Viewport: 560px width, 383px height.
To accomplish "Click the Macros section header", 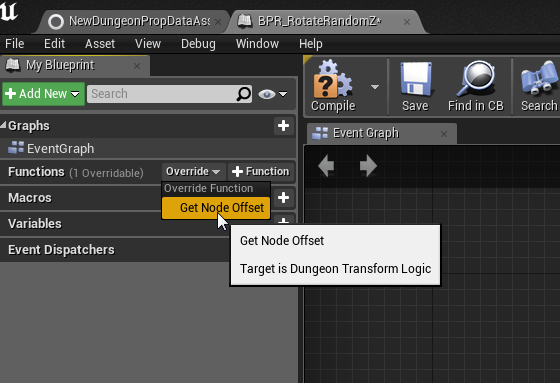I will click(30, 198).
